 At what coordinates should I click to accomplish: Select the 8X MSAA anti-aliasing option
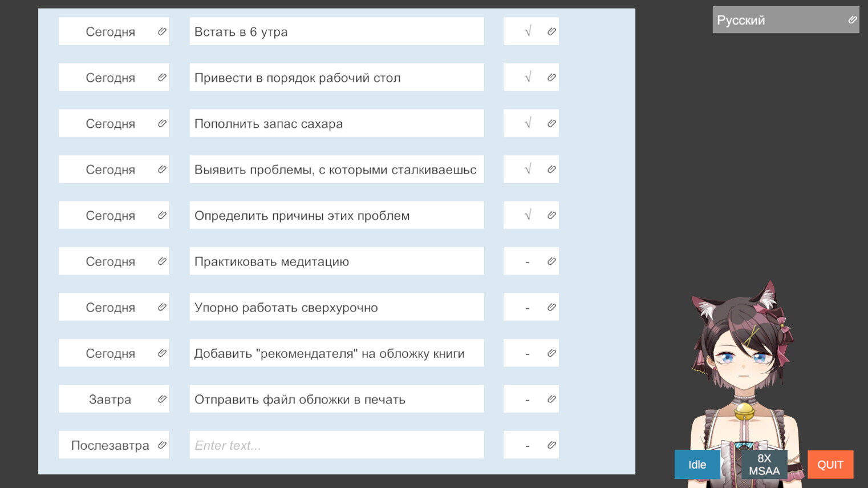pos(764,464)
